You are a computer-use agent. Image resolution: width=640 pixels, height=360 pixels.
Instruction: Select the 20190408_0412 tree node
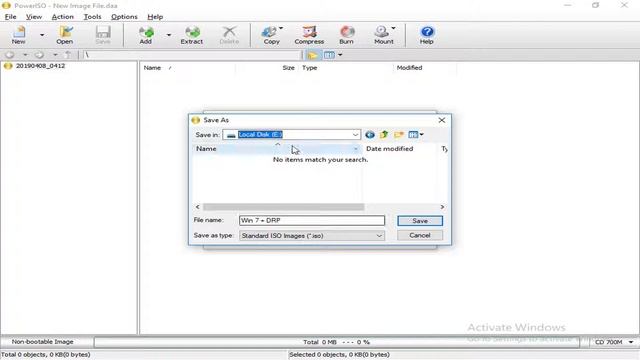click(40, 66)
